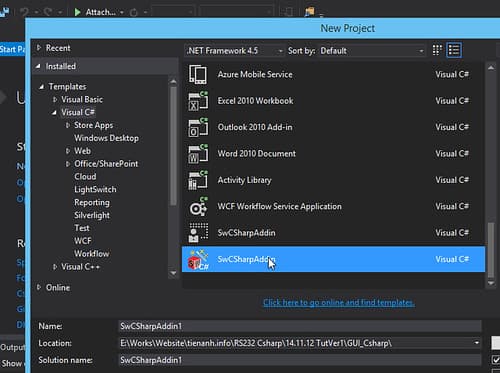
Task: Click the first SwCSharpAddin dotted template icon
Action: coord(198,233)
